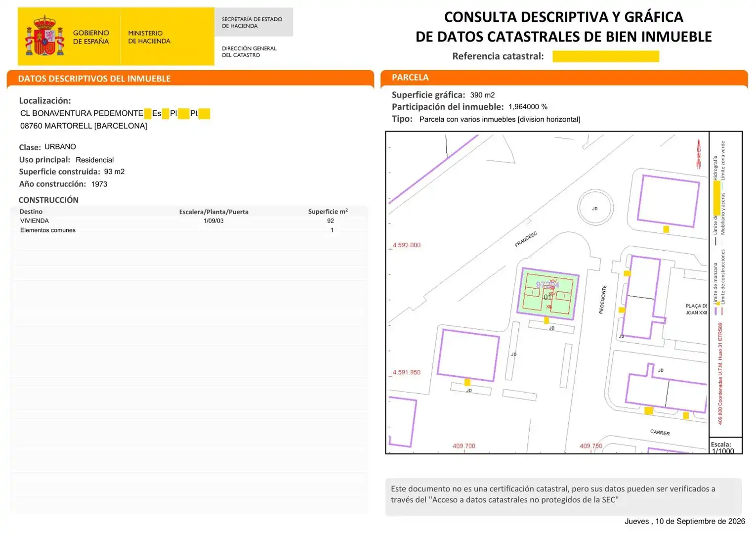Click the Coordenadas U.T.M. Huso 31 ETRS89 text

coord(720,373)
